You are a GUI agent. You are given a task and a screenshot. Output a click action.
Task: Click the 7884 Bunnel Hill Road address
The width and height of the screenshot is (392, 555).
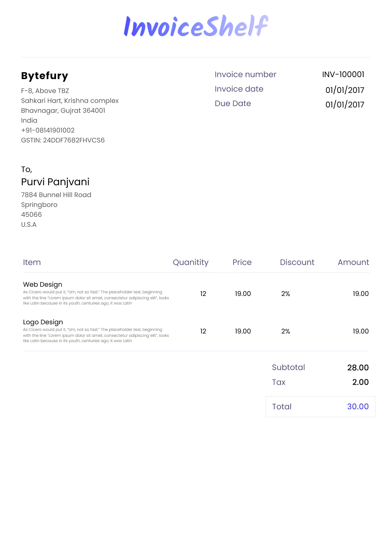coord(56,195)
